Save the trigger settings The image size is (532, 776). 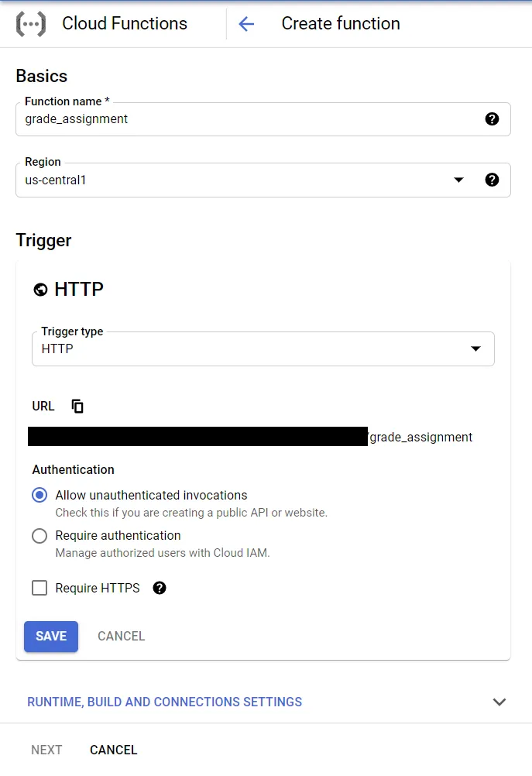pyautogui.click(x=51, y=636)
